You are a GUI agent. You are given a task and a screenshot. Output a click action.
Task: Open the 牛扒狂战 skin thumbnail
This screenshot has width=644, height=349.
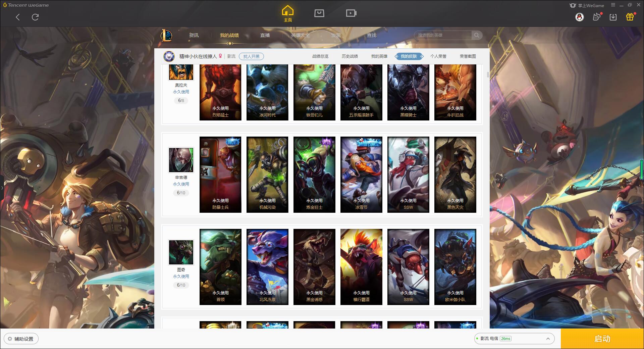point(455,92)
